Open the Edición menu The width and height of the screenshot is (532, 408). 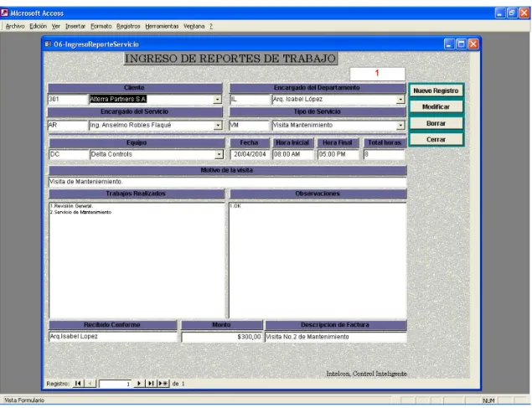38,26
